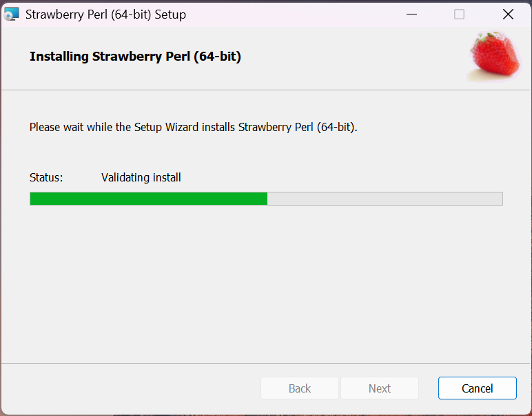Click the empty footer area left of Back
The height and width of the screenshot is (416, 532).
click(131, 388)
